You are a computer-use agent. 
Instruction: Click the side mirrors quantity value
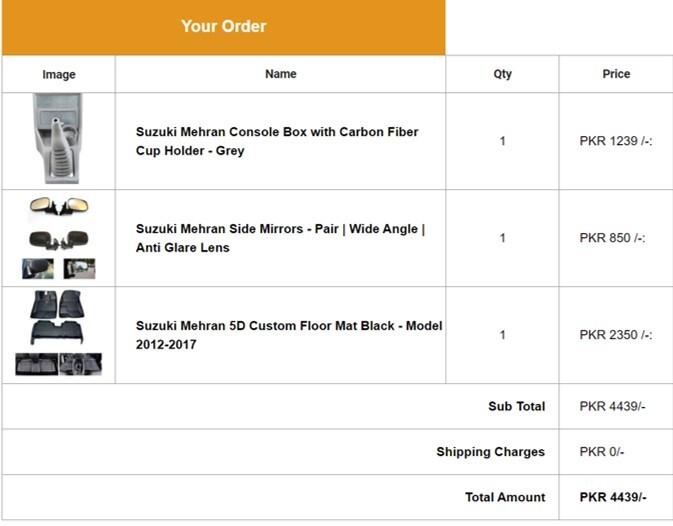[503, 238]
